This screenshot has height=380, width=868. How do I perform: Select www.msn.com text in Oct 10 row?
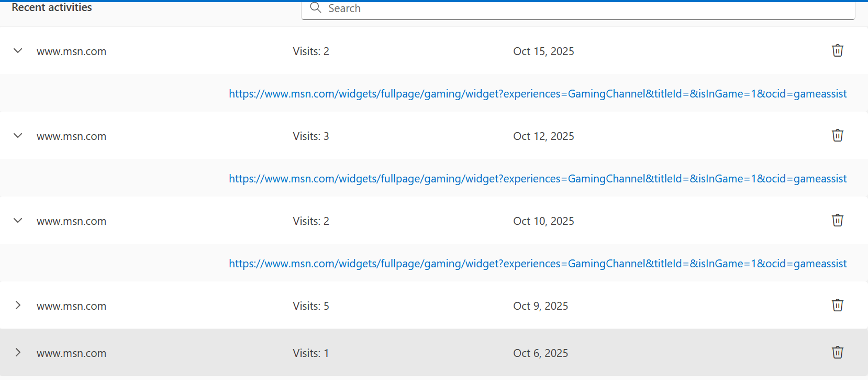point(71,221)
